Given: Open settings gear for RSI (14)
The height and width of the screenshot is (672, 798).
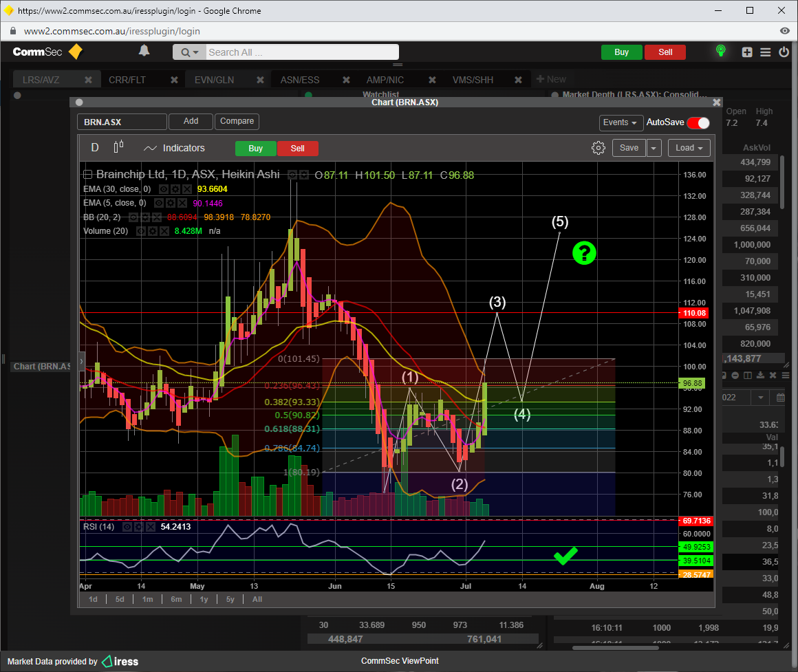Looking at the screenshot, I should pos(139,527).
